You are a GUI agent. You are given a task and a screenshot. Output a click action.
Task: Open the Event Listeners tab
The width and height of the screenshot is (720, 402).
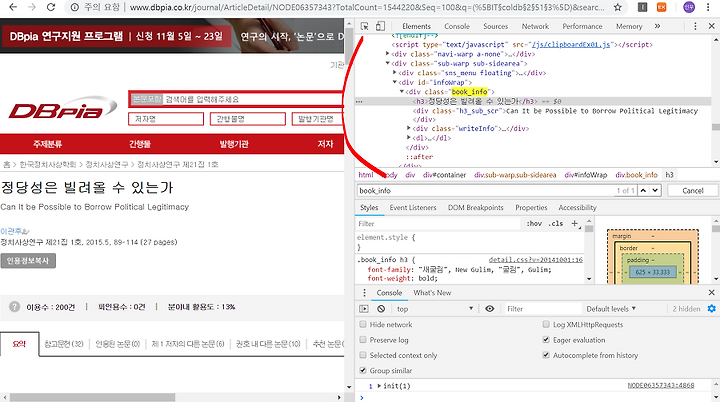pos(413,207)
